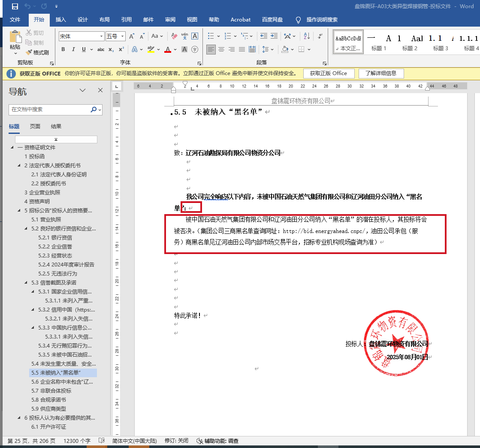Open the 引用 ribbon tab
The height and width of the screenshot is (448, 480).
point(127,20)
